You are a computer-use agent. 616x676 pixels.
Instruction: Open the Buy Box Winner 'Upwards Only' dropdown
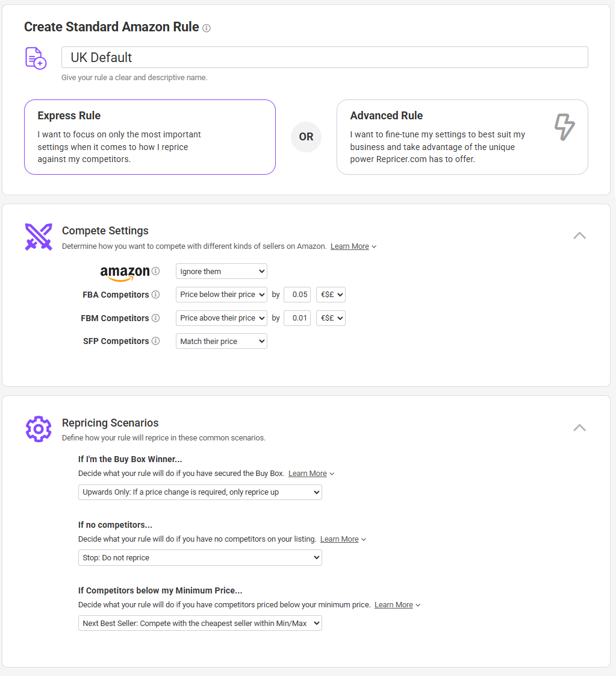click(200, 492)
